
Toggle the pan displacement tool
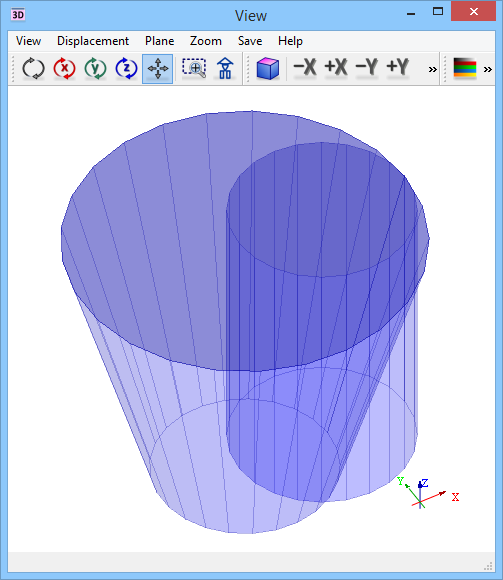158,69
